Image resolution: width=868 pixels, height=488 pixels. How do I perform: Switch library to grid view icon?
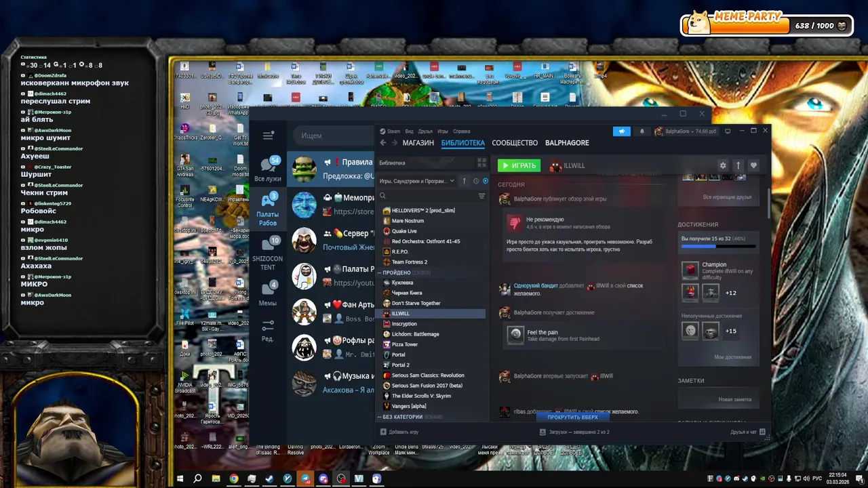[x=481, y=163]
